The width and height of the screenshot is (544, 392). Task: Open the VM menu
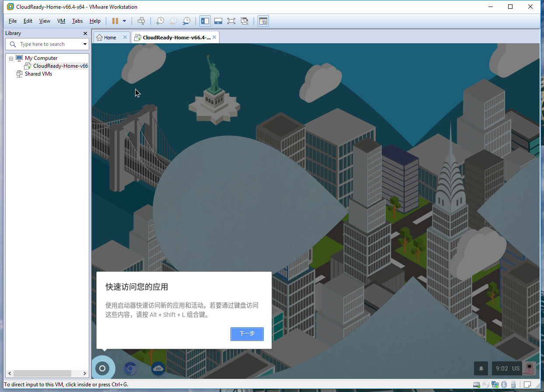pos(61,21)
